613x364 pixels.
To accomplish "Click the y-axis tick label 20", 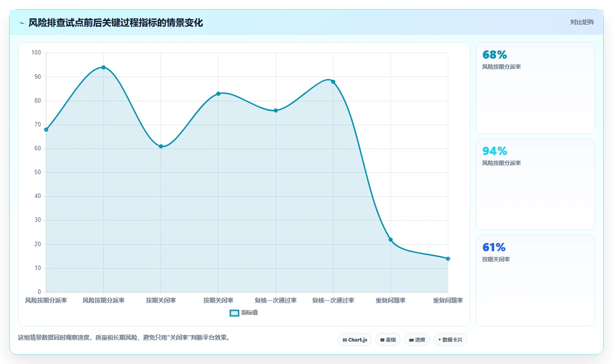I will click(38, 244).
